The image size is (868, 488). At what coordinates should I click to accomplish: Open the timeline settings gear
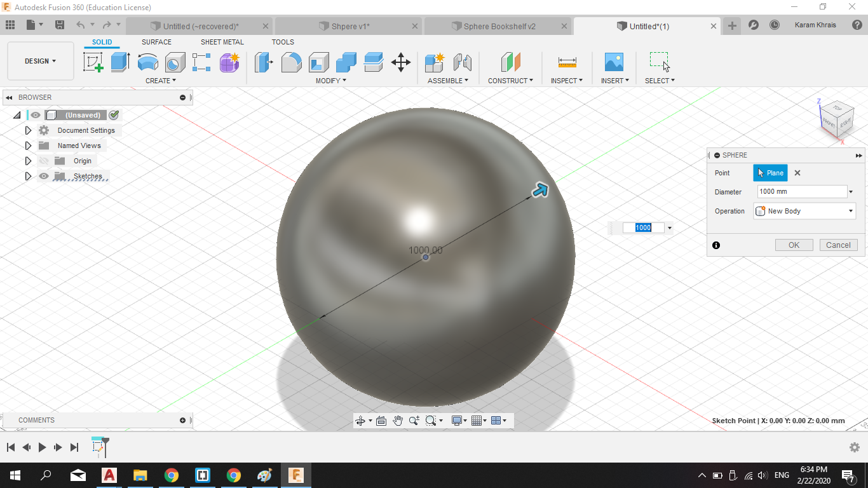pyautogui.click(x=855, y=447)
